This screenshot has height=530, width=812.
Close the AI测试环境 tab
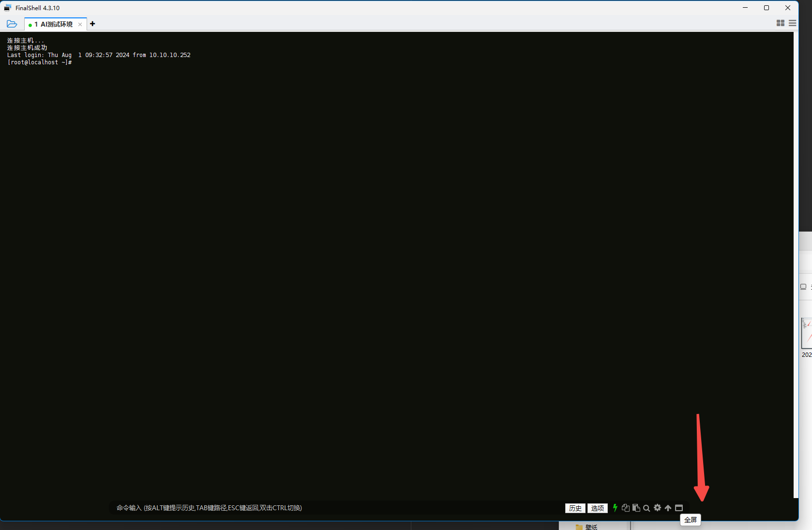80,24
